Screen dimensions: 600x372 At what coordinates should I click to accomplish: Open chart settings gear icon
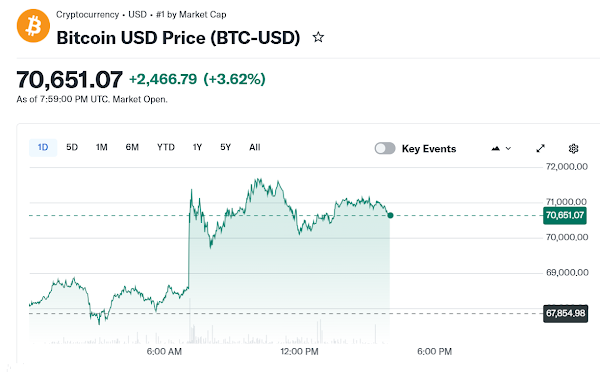pos(573,148)
